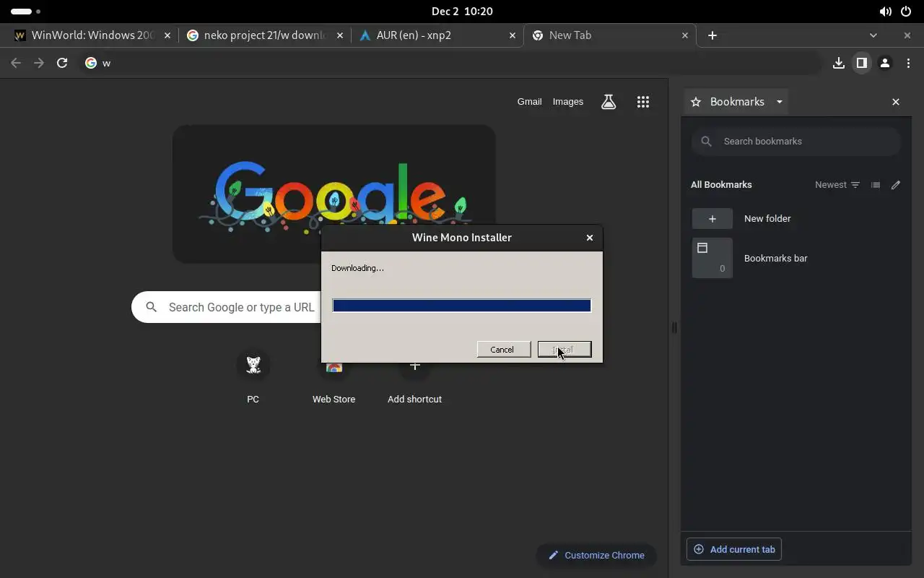Click the browser forward arrow
Viewport: 924px width, 578px height.
(39, 63)
